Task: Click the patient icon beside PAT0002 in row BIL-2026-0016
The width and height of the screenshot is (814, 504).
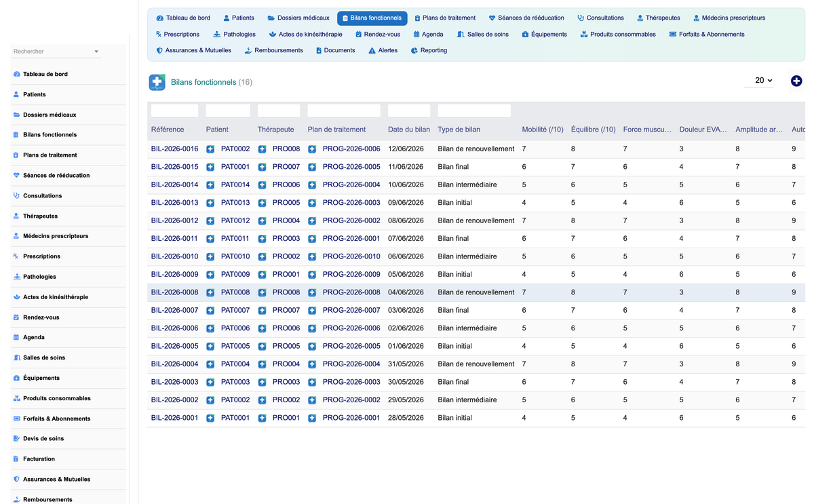Action: click(x=210, y=149)
